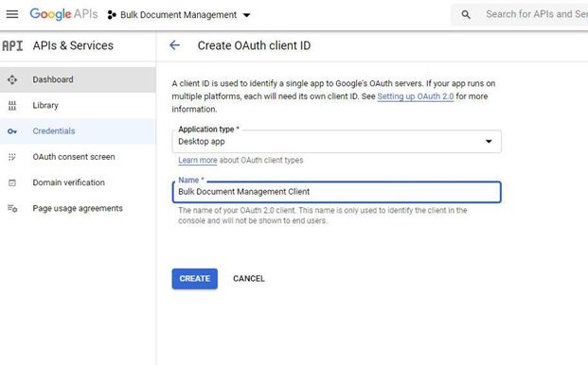588x365 pixels.
Task: Click into the Name input field
Action: coord(336,192)
